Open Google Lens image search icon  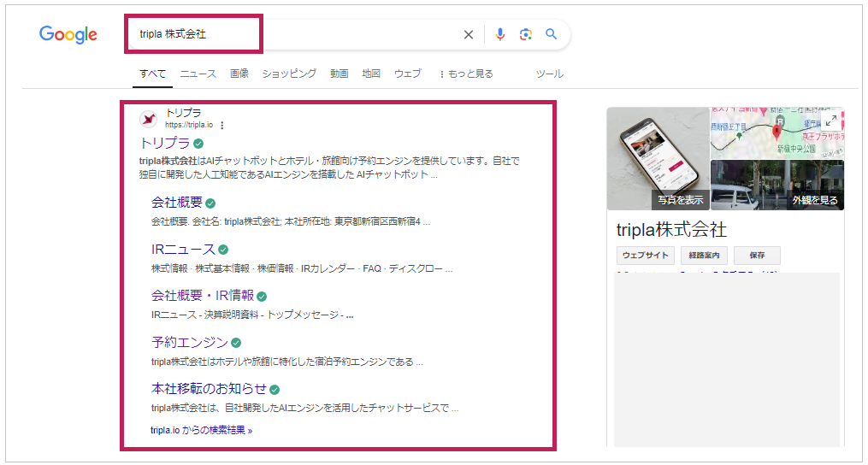point(525,34)
